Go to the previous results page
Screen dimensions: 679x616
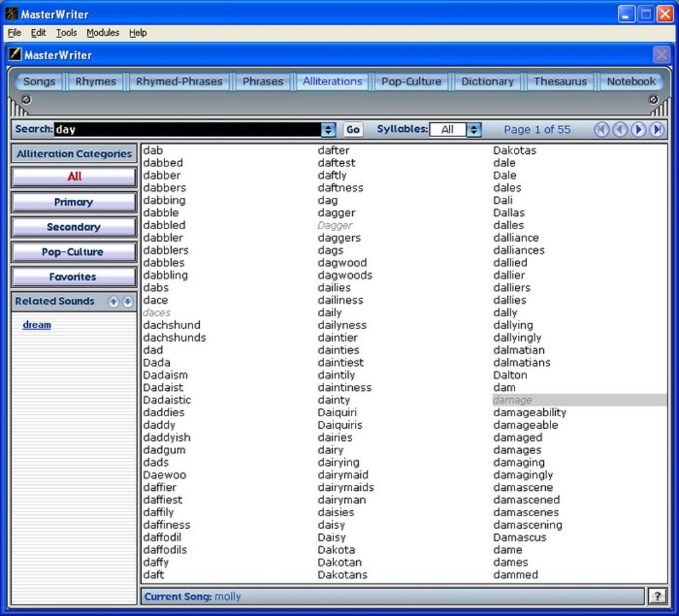coord(620,129)
